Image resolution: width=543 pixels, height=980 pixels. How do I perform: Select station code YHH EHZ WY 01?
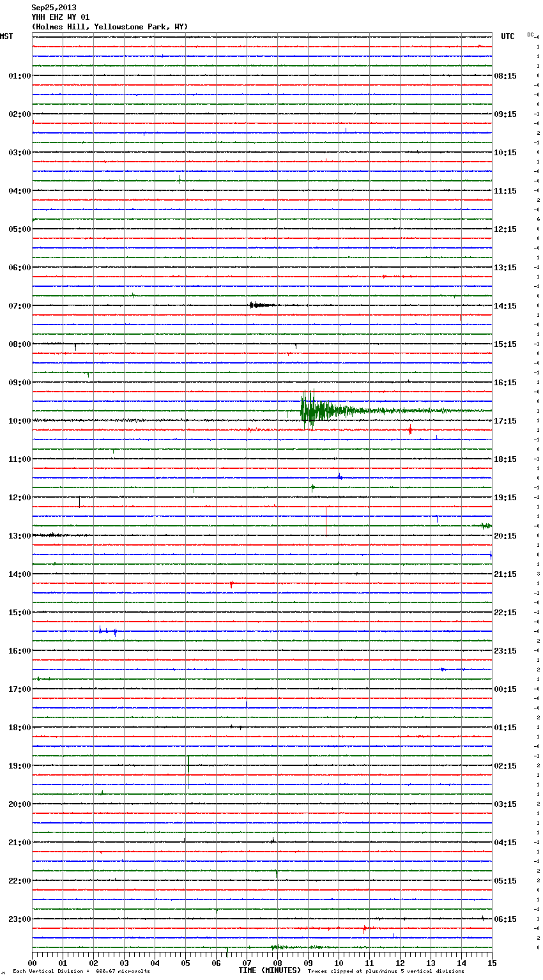click(x=61, y=17)
